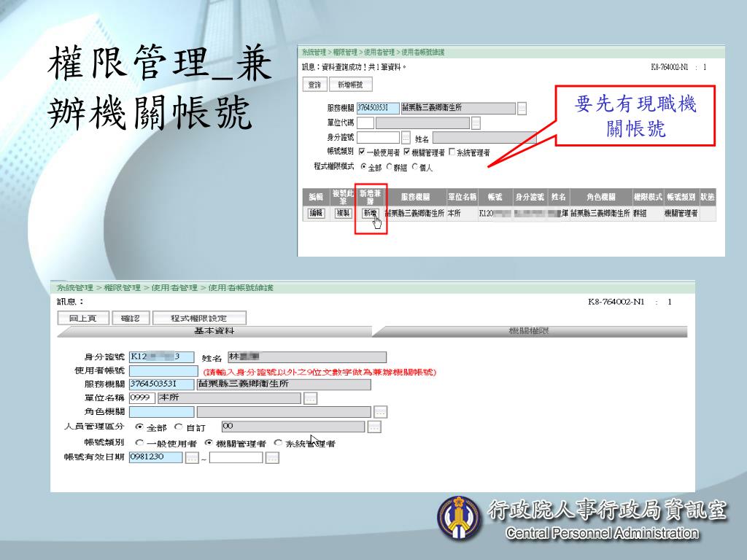Click the 編輯 button in result row
The width and height of the screenshot is (747, 560).
pos(316,213)
